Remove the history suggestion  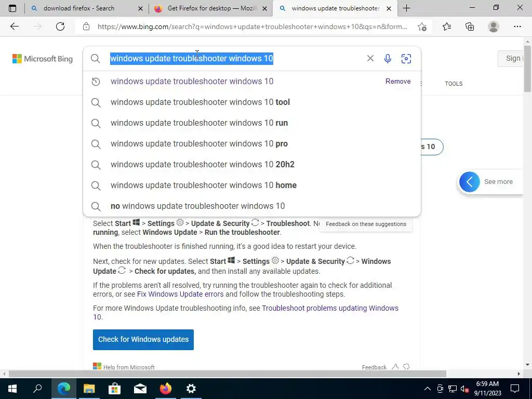tap(397, 82)
